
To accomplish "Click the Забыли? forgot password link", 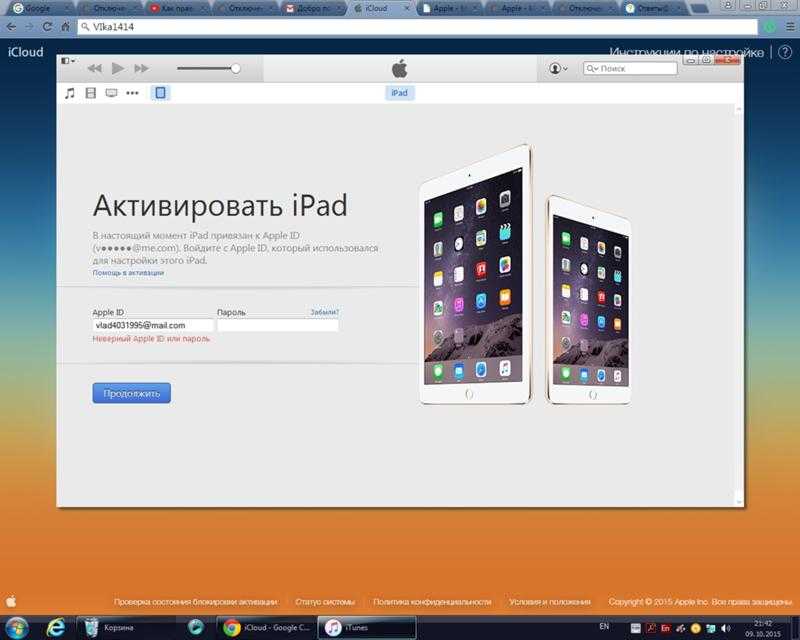I will [x=324, y=312].
